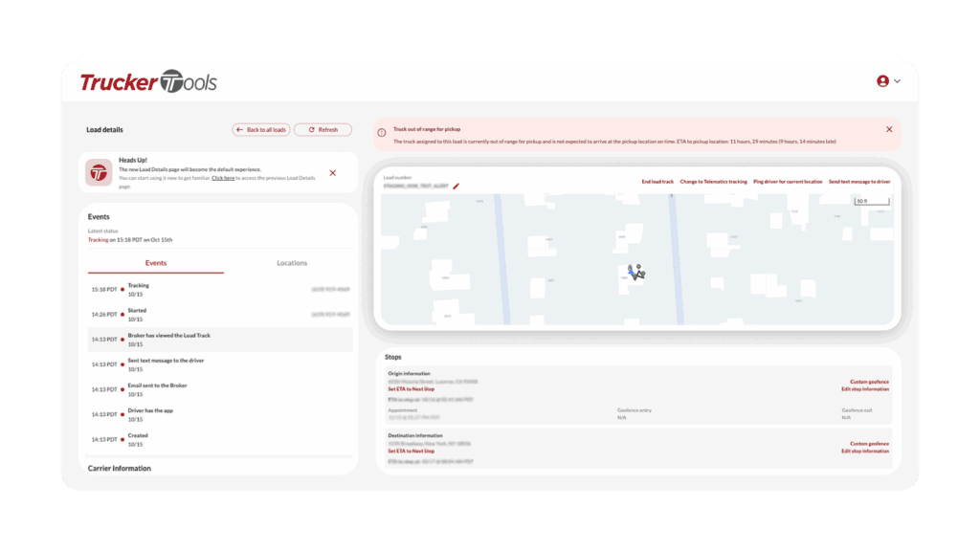The height and width of the screenshot is (551, 980).
Task: Close the truck out of range alert
Action: coord(888,129)
